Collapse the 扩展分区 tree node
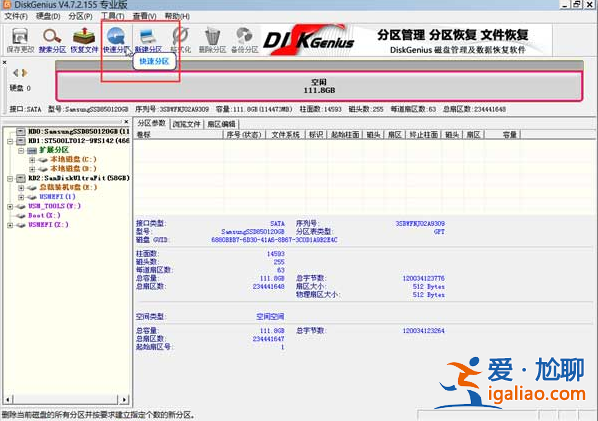 click(x=21, y=151)
